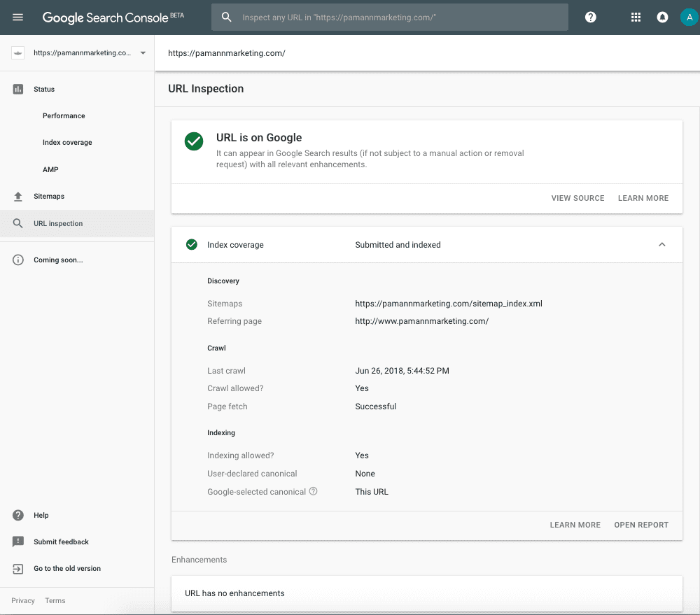The height and width of the screenshot is (615, 700).
Task: Click the 'Yes' value for Indexing allowed
Action: [362, 455]
